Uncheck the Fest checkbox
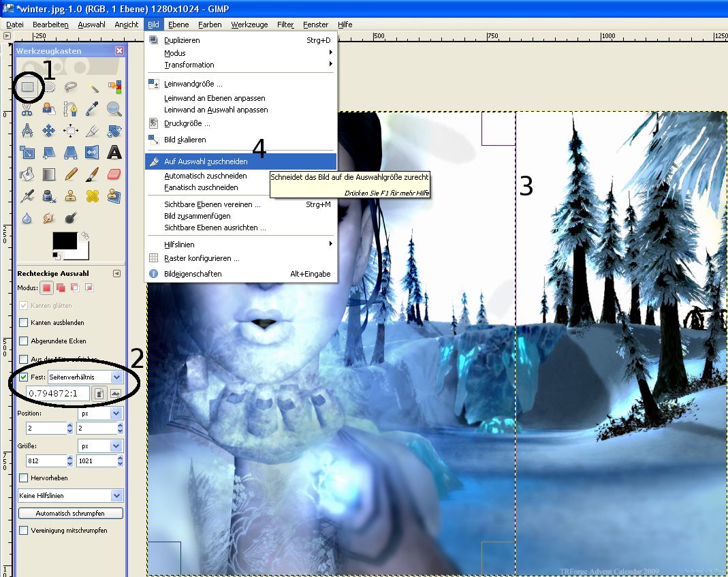This screenshot has height=577, width=728. [x=23, y=377]
